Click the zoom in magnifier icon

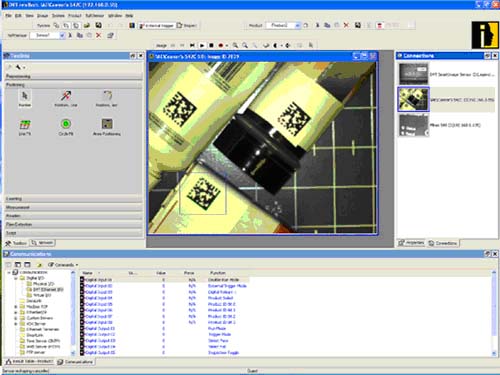[x=235, y=45]
